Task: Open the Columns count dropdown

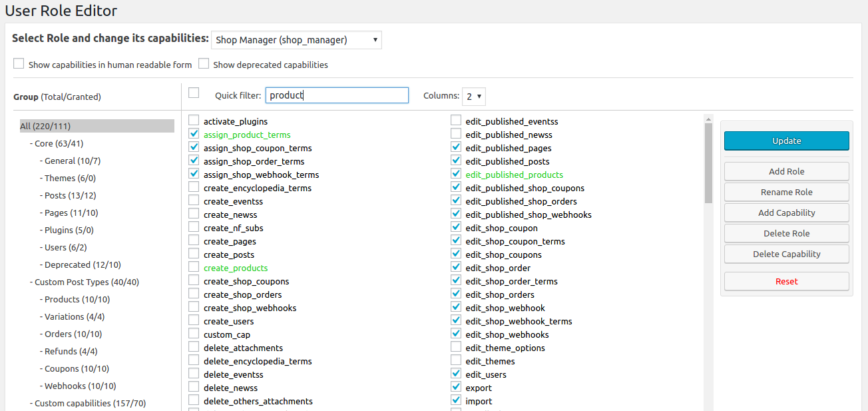Action: (x=474, y=96)
